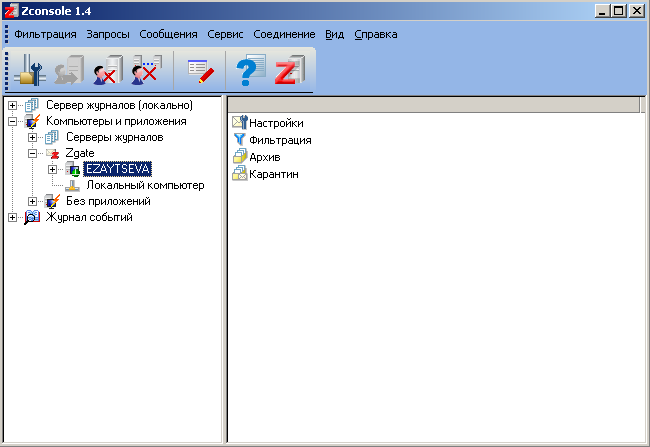
Task: Click the Zgate envelope icon in tree
Action: click(53, 153)
